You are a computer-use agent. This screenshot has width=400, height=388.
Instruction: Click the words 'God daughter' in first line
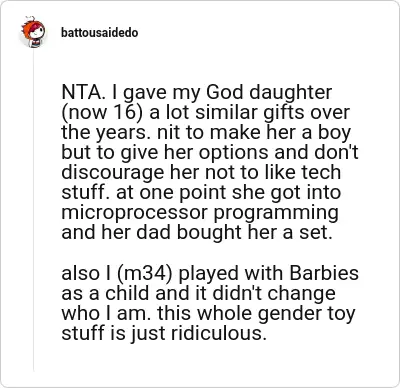269,93
